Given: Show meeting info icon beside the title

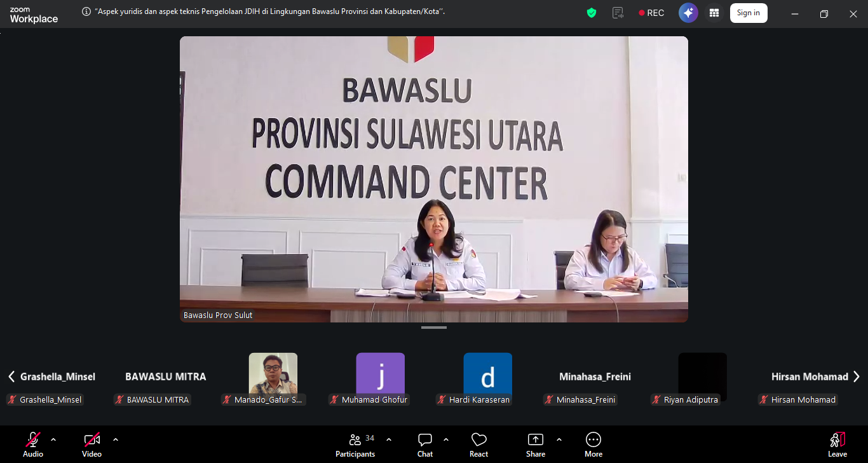Looking at the screenshot, I should pos(86,11).
